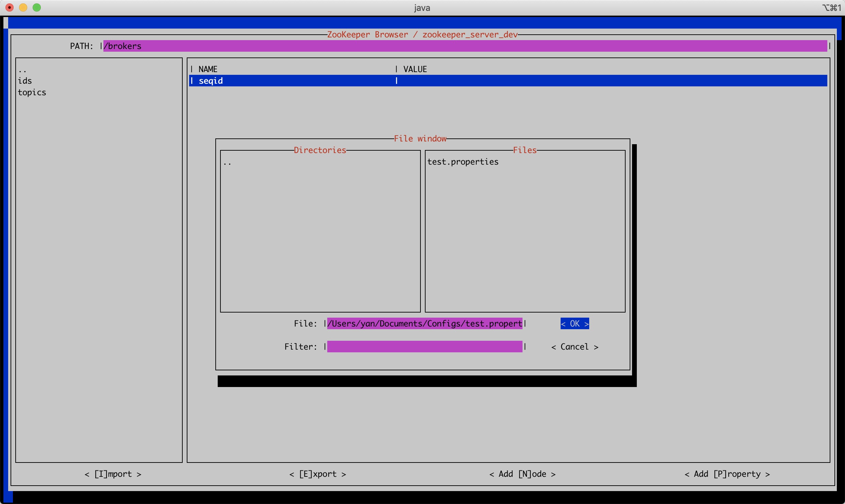This screenshot has height=504, width=845.
Task: Click the green zoom window button
Action: [37, 7]
